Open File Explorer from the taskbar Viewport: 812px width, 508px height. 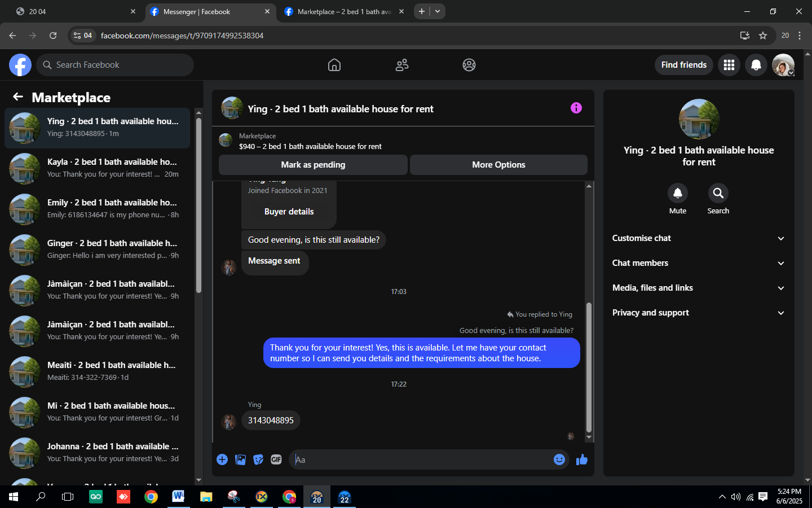click(206, 497)
